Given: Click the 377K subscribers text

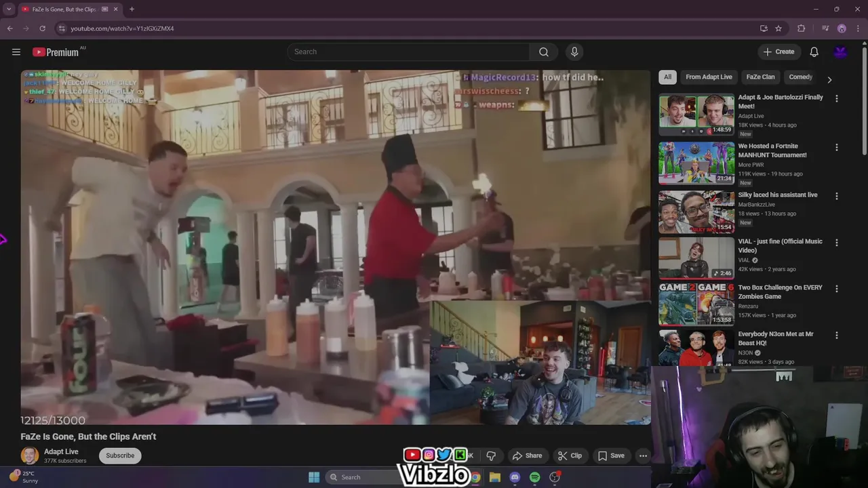Looking at the screenshot, I should click(65, 461).
